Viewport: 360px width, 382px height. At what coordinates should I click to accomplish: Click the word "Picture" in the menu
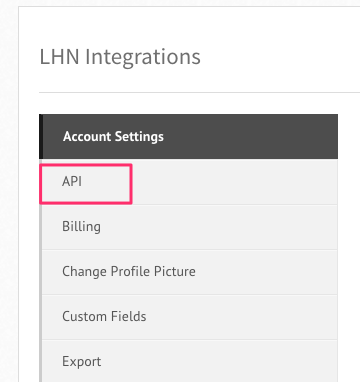point(175,271)
